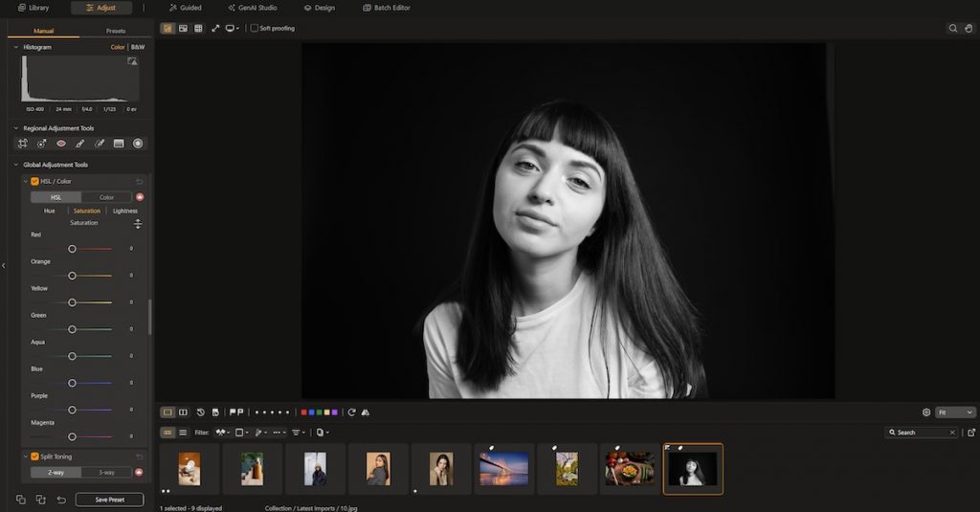Viewport: 980px width, 512px height.
Task: Select the Crop tool in Regional Adjustments
Action: pos(23,144)
